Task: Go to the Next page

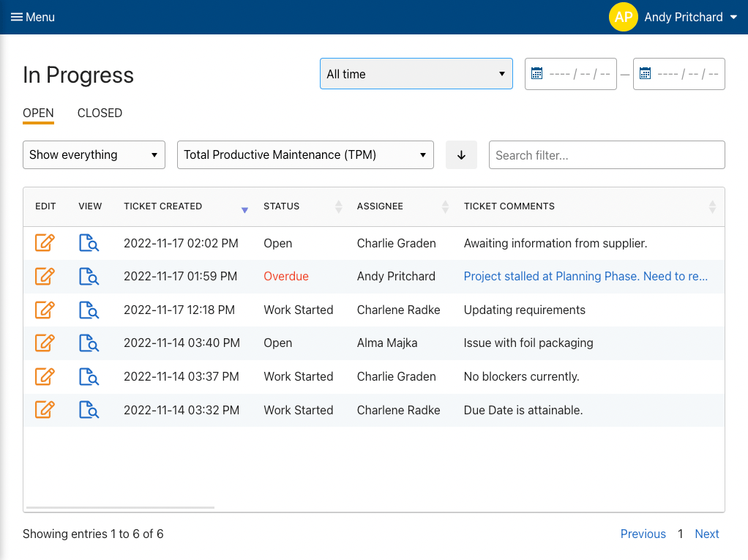Action: [x=706, y=534]
